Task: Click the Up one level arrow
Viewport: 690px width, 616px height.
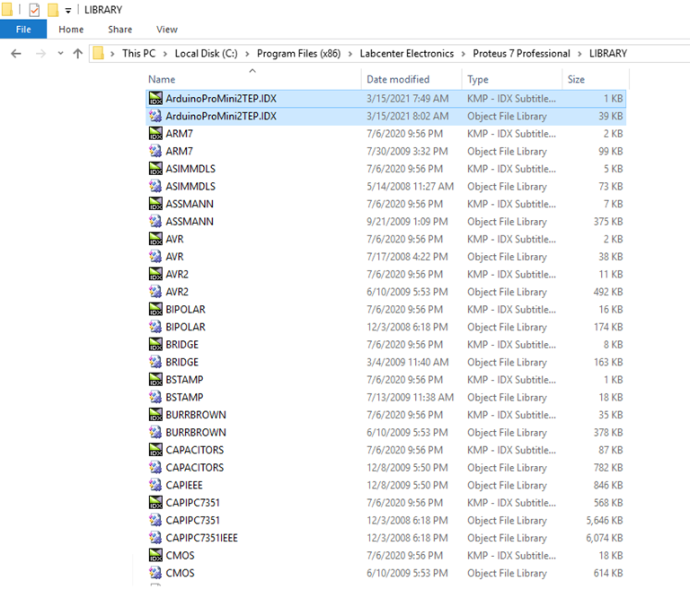Action: [78, 54]
